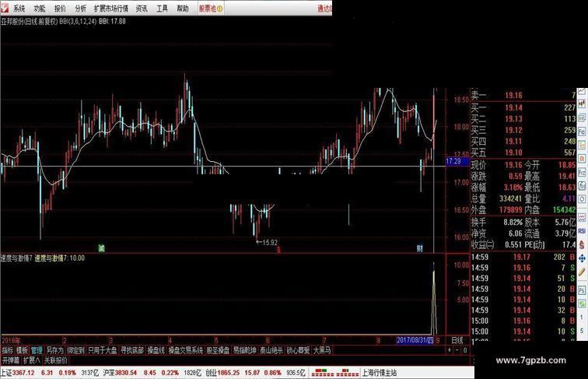
Task: Click the 速度与激情7 indicator label
Action: 16,258
